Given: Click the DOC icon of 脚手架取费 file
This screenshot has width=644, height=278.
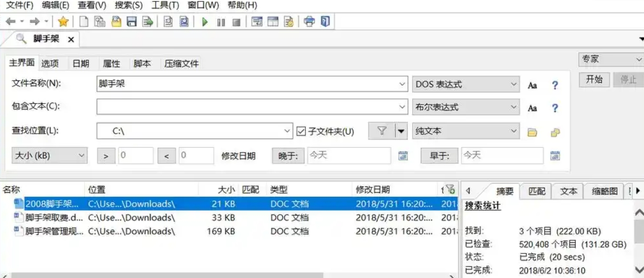Looking at the screenshot, I should pyautogui.click(x=19, y=217).
